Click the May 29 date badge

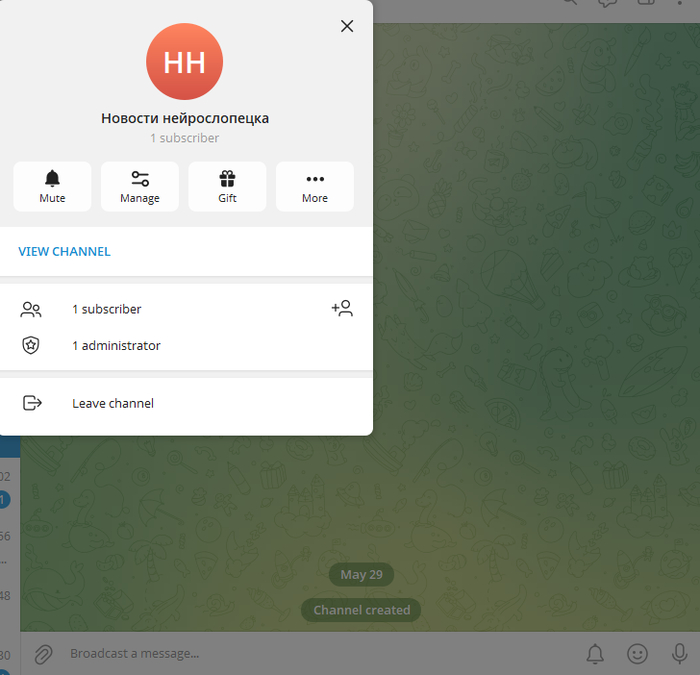click(362, 575)
